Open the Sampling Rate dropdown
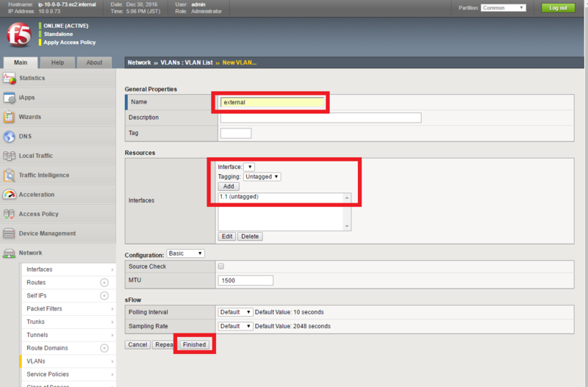This screenshot has height=387, width=588. 235,326
